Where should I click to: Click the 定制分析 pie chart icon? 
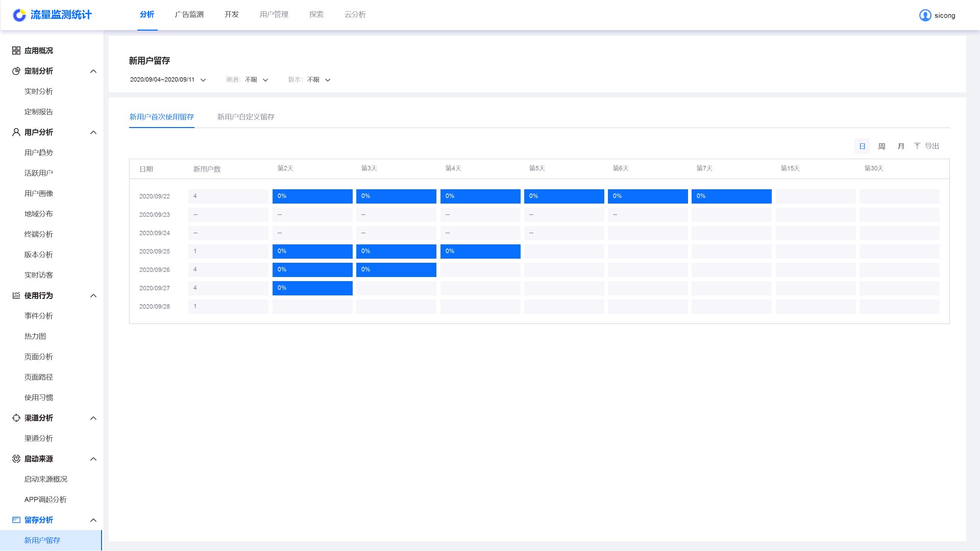click(x=16, y=71)
